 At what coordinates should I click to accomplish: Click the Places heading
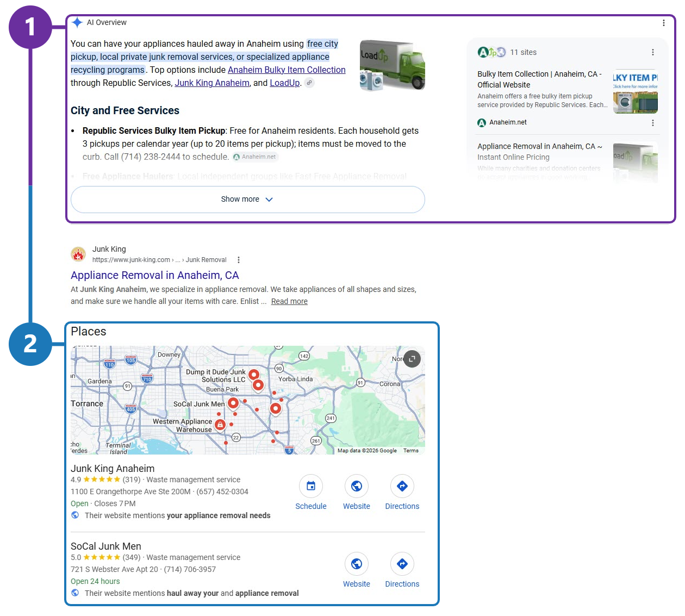click(89, 332)
